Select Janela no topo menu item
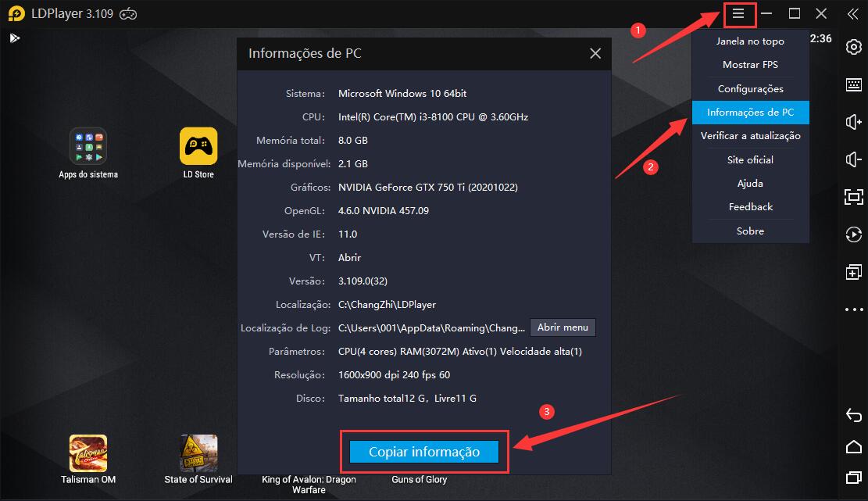 (750, 41)
